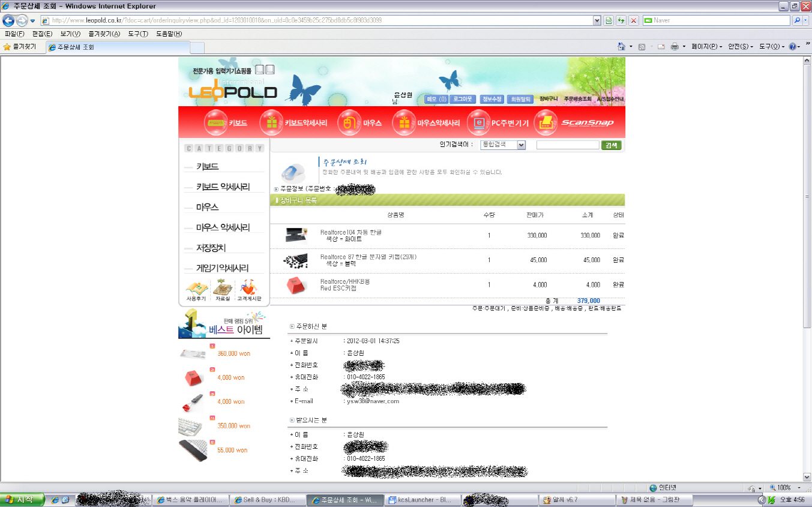Click the 사용후기 icon in the sidebar

[x=196, y=290]
